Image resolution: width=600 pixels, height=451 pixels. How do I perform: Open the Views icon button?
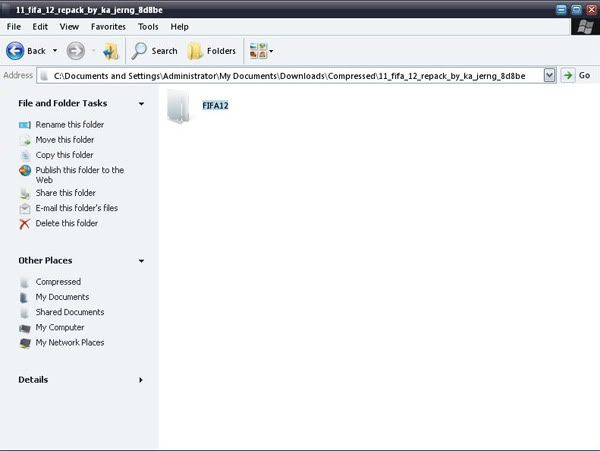click(258, 51)
